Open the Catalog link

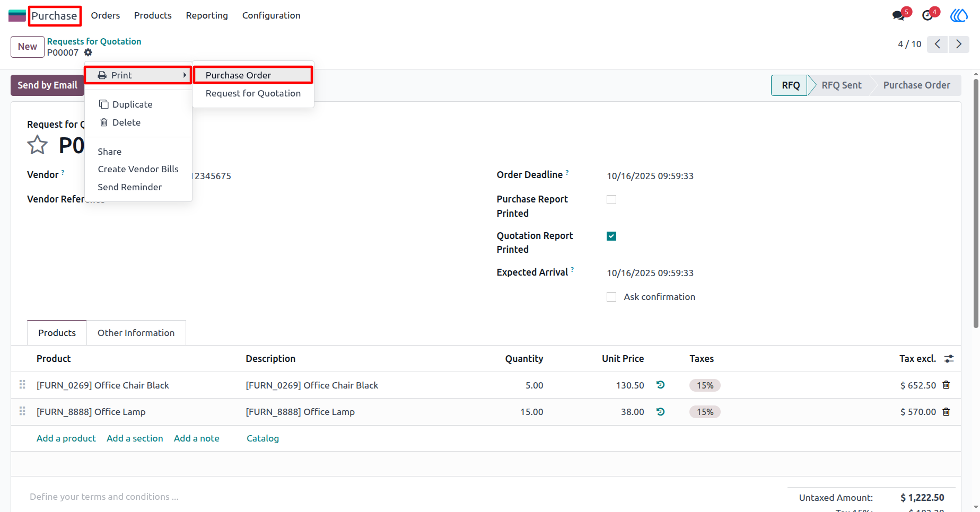[262, 438]
